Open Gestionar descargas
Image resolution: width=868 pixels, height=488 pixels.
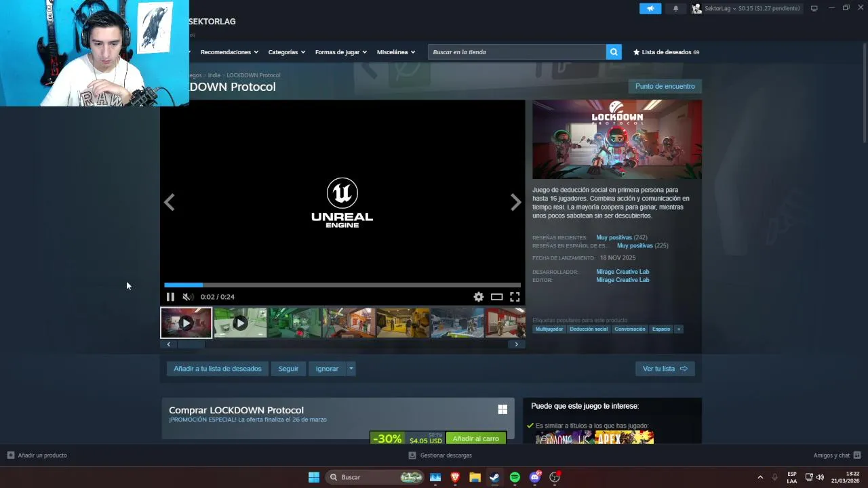pos(440,455)
